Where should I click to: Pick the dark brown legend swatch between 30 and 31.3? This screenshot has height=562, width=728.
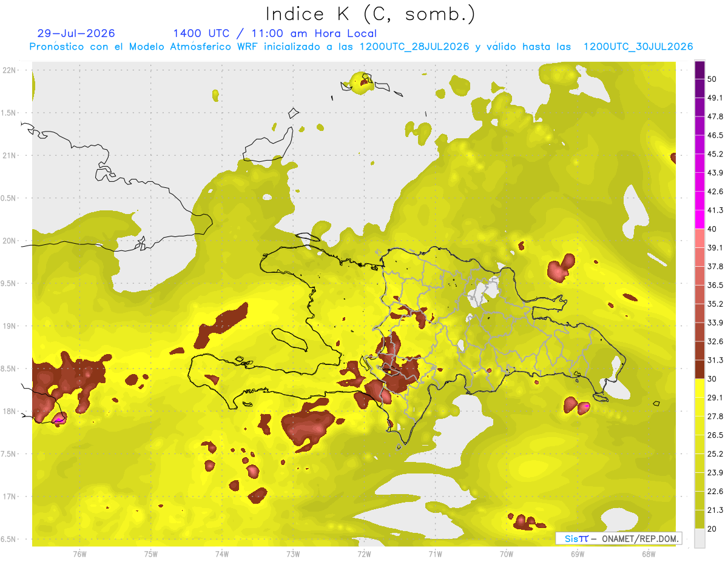click(x=699, y=370)
